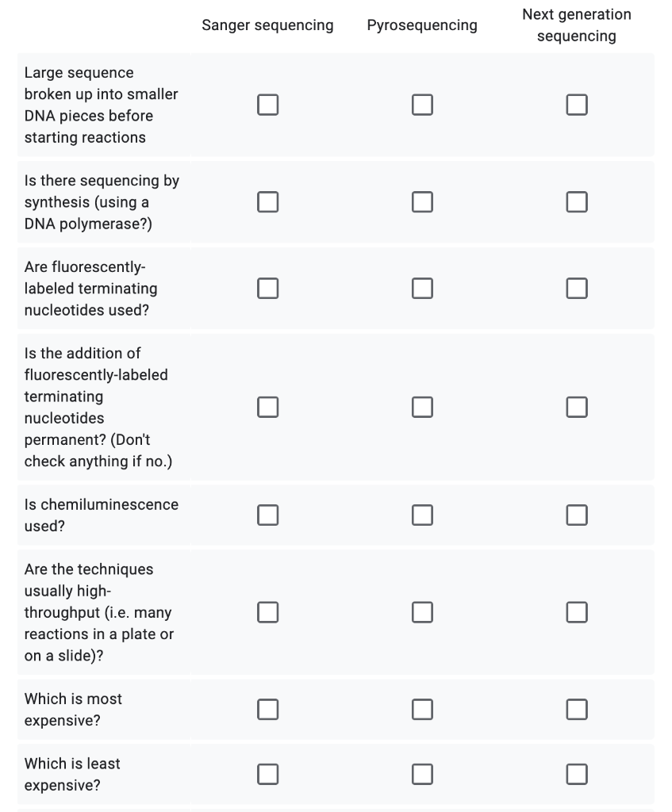Tick Sanger sequencing for high-throughput techniques
The image size is (672, 812).
pos(268,612)
